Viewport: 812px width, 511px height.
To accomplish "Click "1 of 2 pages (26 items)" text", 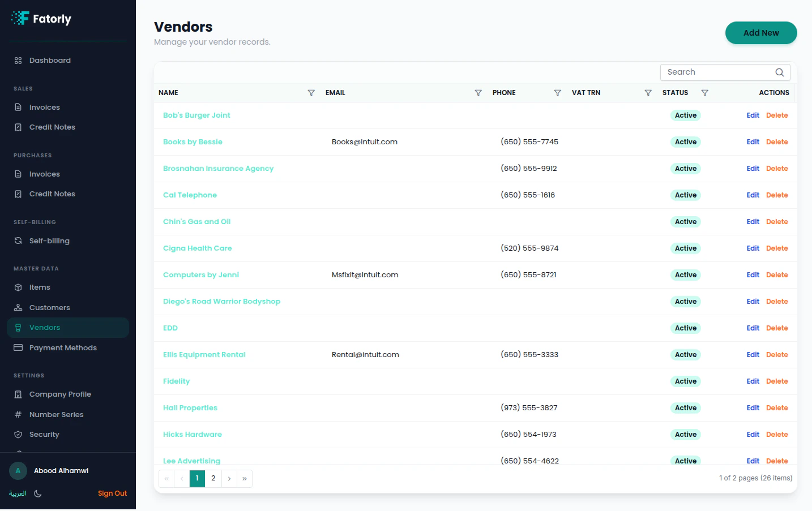I will tap(755, 478).
